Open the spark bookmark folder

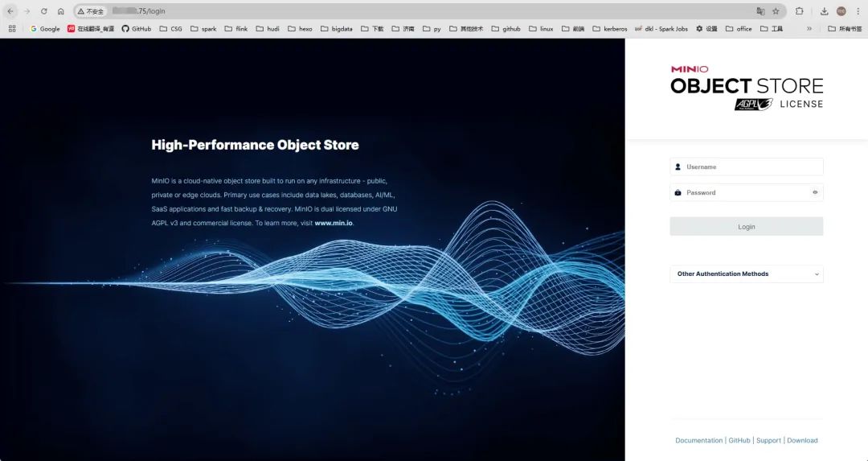(203, 29)
